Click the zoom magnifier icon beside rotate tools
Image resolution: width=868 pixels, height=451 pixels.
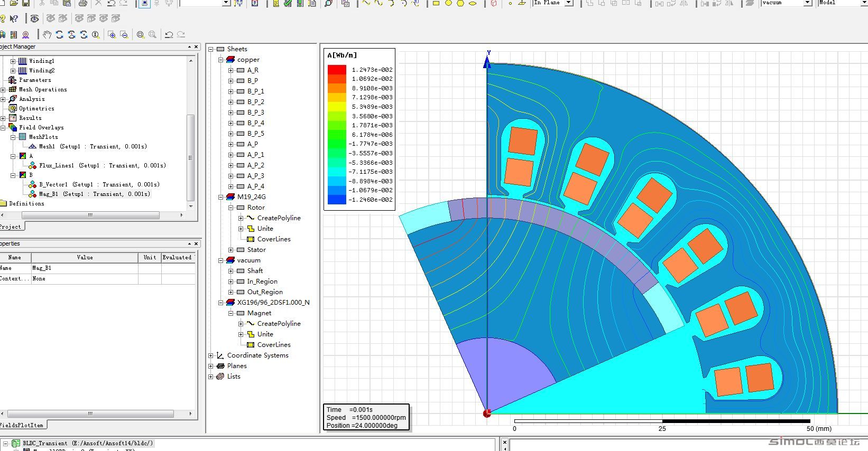click(96, 34)
